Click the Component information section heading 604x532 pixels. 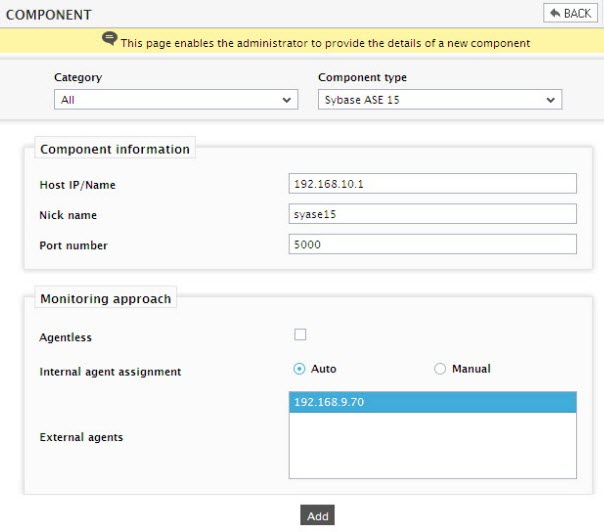click(115, 149)
